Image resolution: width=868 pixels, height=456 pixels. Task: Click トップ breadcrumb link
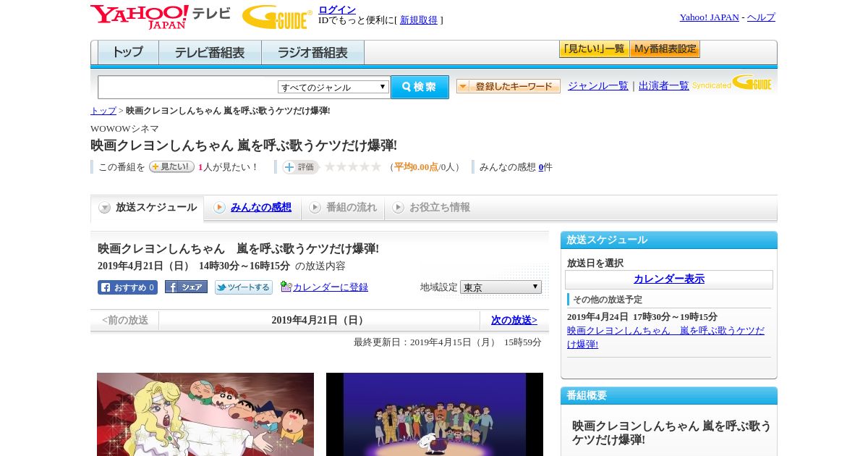pyautogui.click(x=103, y=111)
